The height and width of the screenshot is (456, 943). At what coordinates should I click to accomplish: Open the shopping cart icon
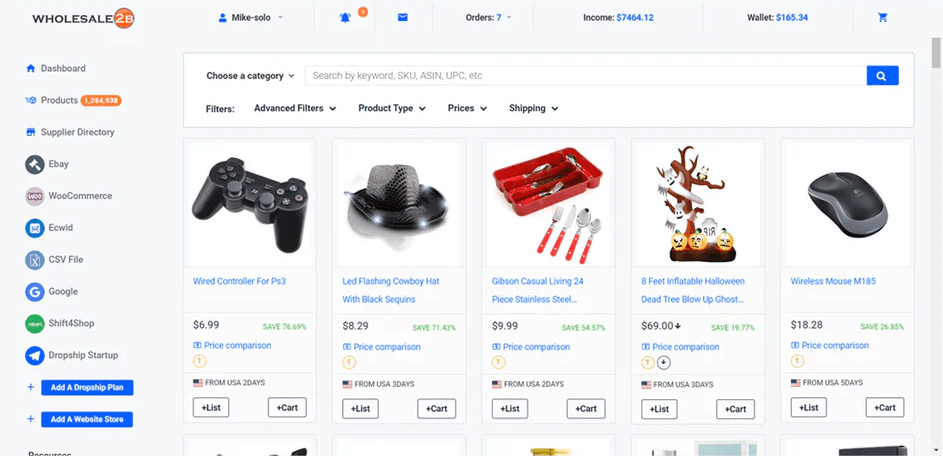click(882, 17)
